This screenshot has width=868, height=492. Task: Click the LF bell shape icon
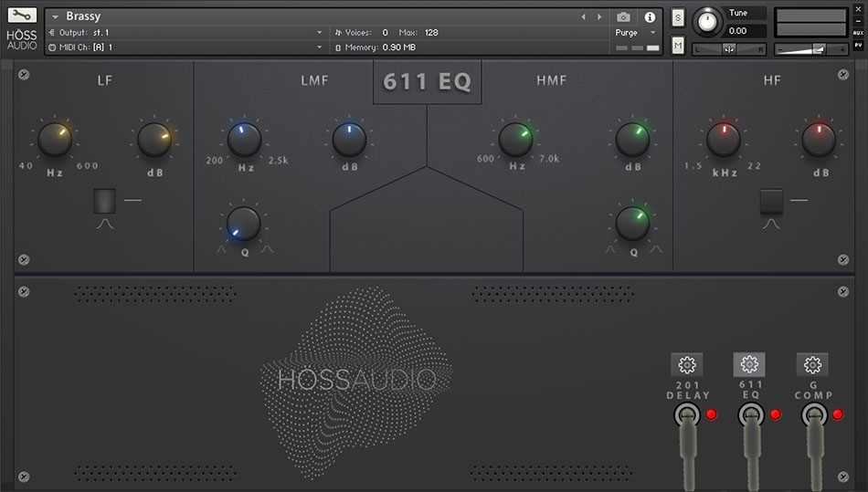(105, 224)
